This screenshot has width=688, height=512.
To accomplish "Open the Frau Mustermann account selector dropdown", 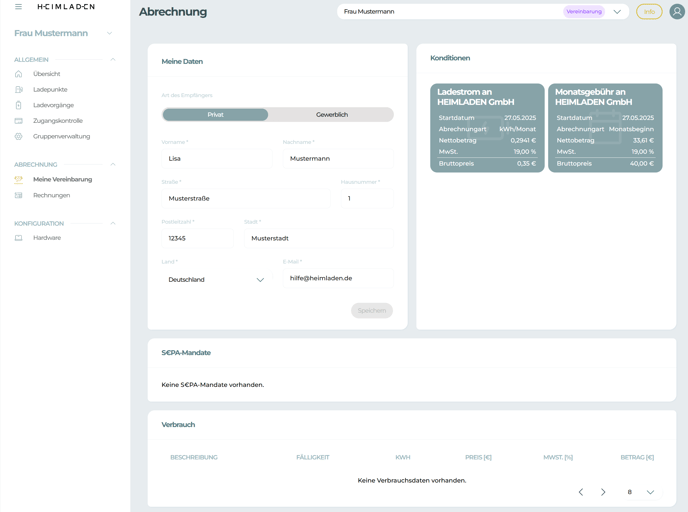I will 483,12.
